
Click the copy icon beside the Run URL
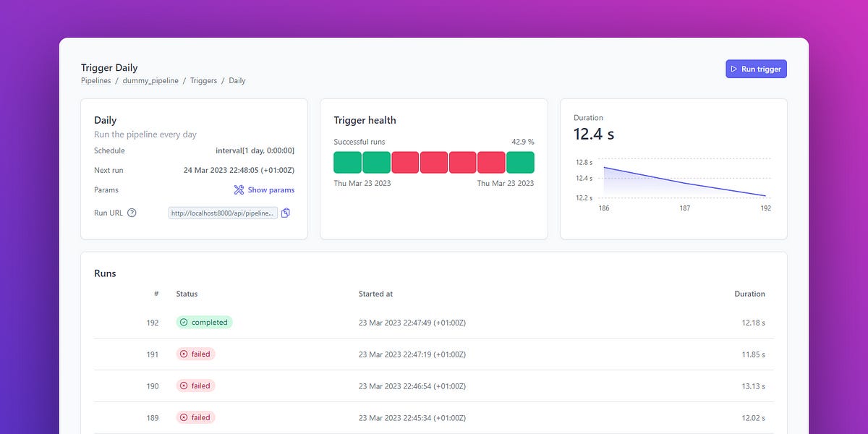coord(285,212)
